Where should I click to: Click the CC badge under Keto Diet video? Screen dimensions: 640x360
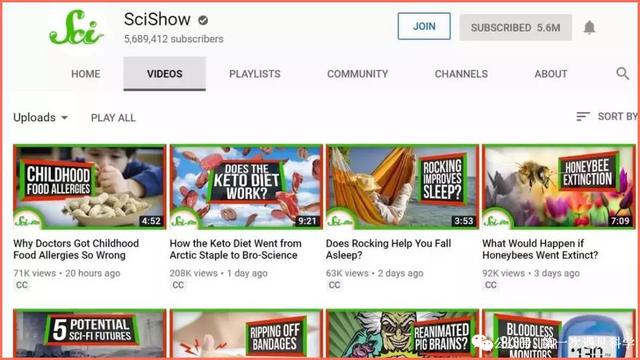(x=178, y=285)
